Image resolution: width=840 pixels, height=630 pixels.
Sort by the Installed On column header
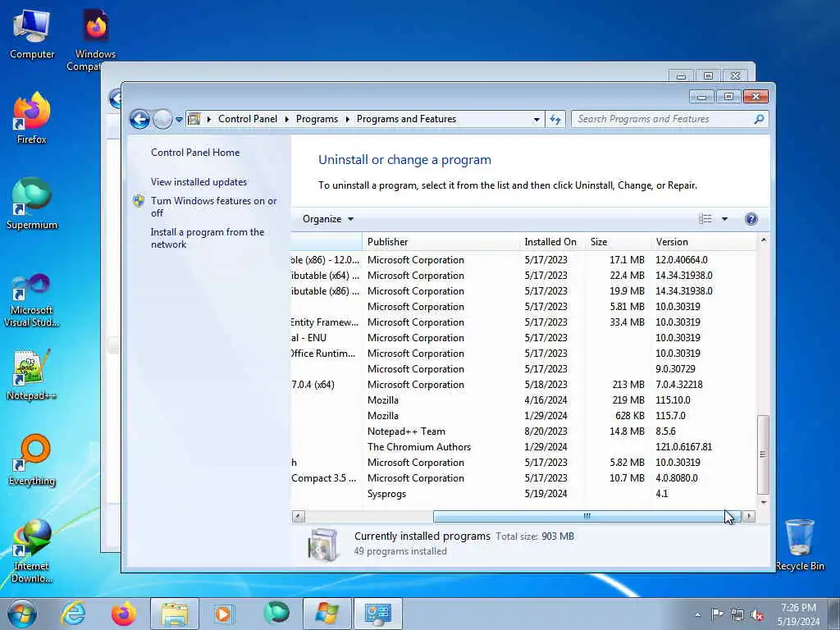point(550,242)
